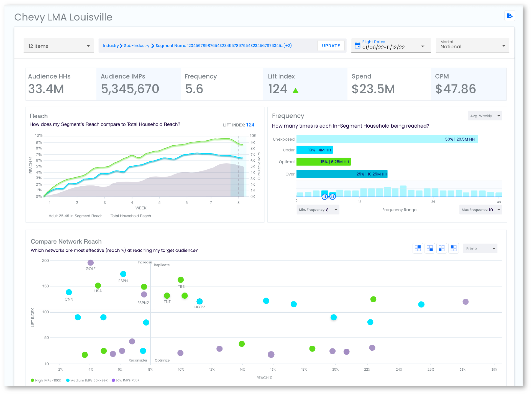The width and height of the screenshot is (532, 395).
Task: Click the HGTV data point
Action: tap(199, 301)
